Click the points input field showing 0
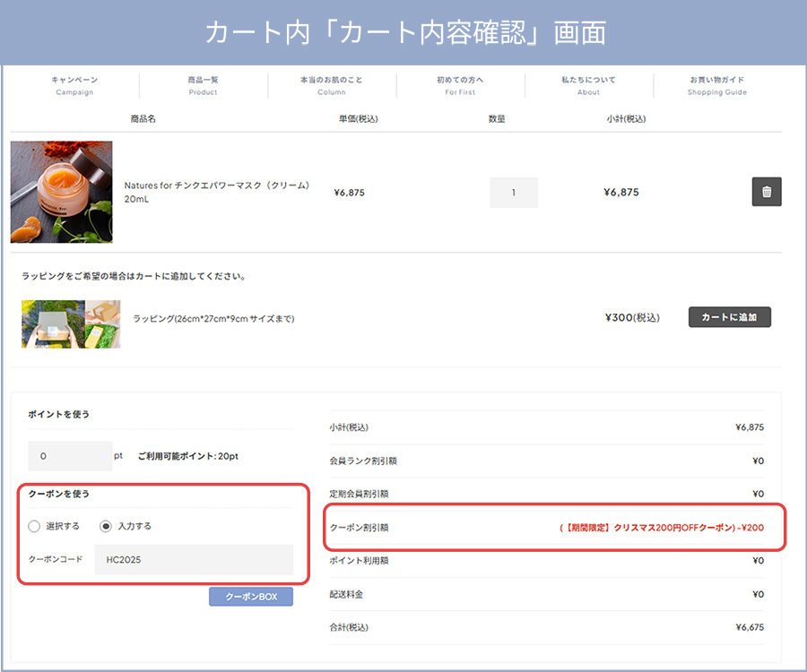Image resolution: width=807 pixels, height=672 pixels. (x=70, y=456)
